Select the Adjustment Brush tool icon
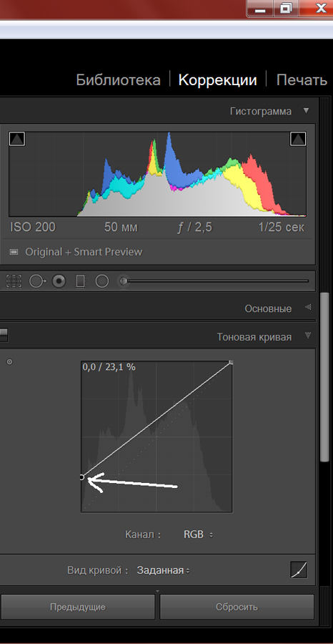 tap(124, 281)
